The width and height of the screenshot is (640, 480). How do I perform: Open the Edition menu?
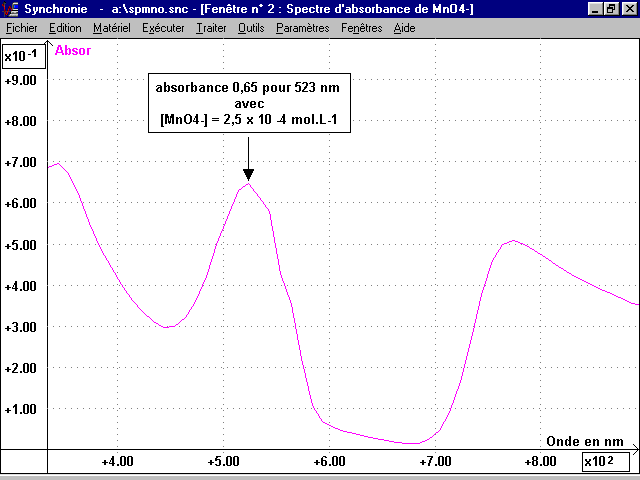(65, 28)
